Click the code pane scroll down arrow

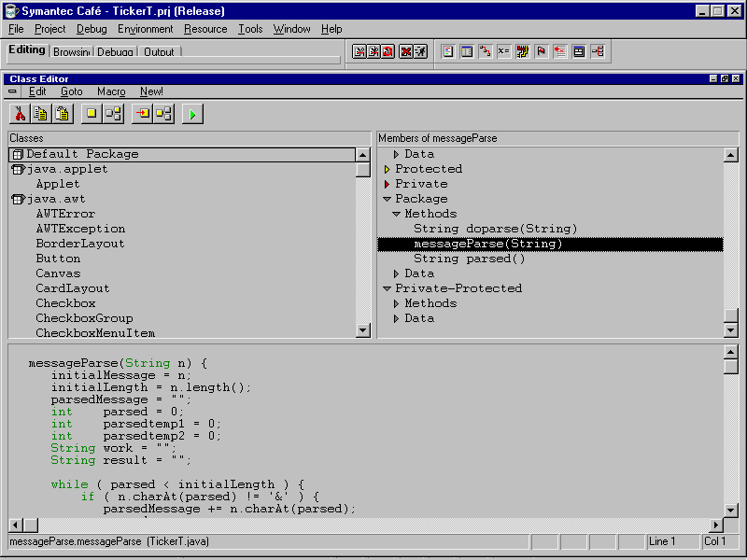click(x=731, y=510)
